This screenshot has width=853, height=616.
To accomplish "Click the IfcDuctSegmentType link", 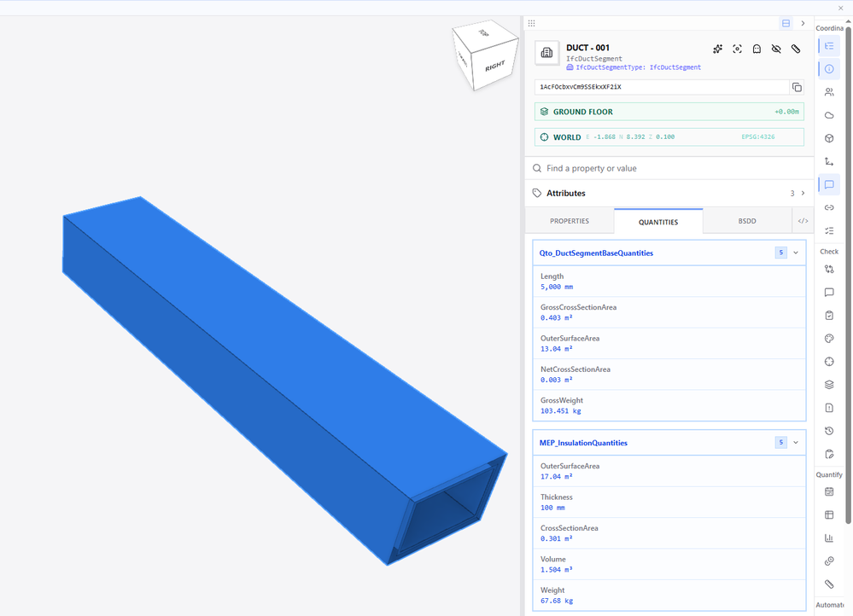I will pos(638,67).
